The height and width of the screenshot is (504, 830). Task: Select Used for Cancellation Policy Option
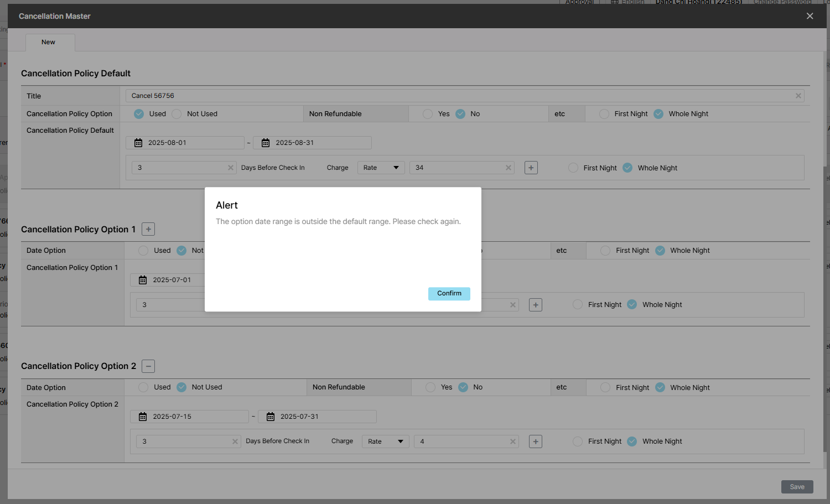[139, 114]
